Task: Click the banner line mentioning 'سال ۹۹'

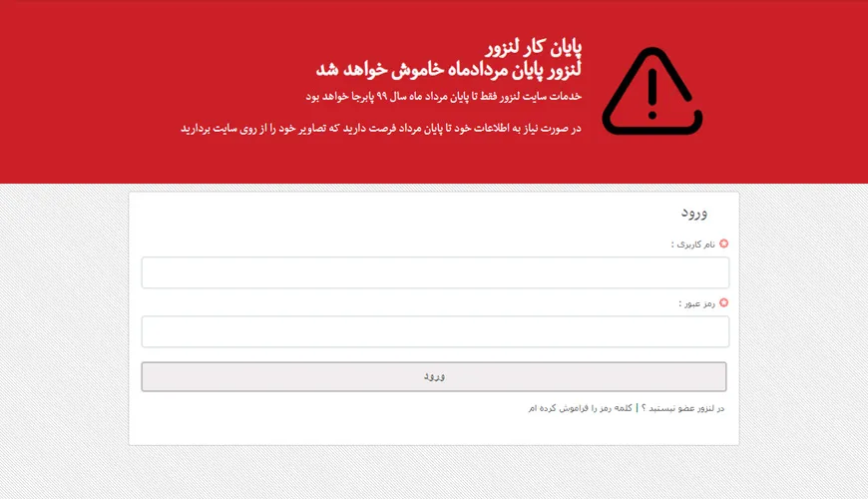Action: point(444,97)
